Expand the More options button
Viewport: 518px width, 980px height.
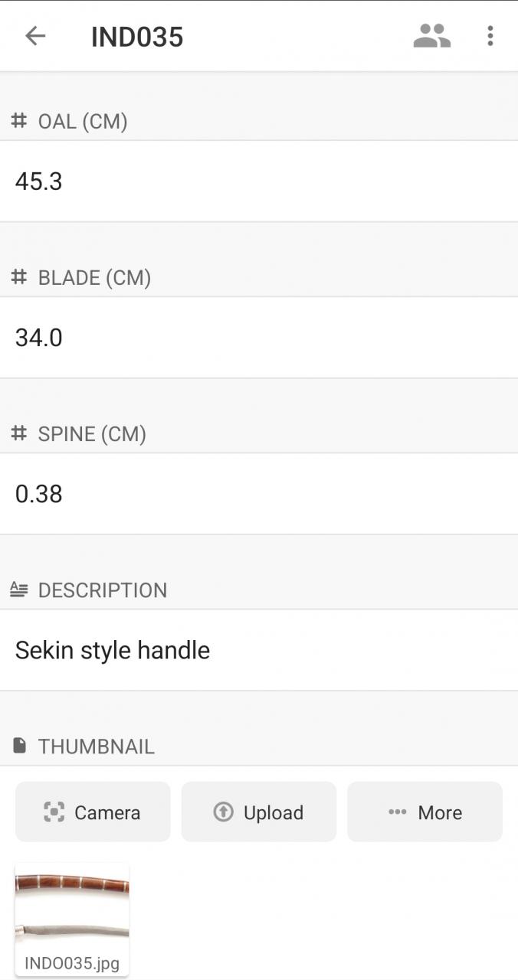pyautogui.click(x=425, y=812)
